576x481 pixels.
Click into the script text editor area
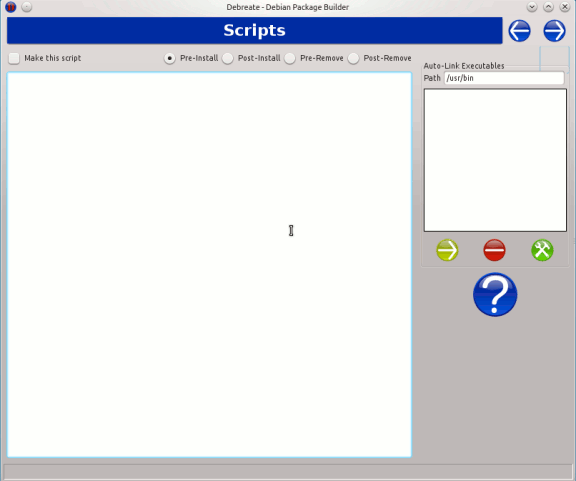tap(209, 265)
